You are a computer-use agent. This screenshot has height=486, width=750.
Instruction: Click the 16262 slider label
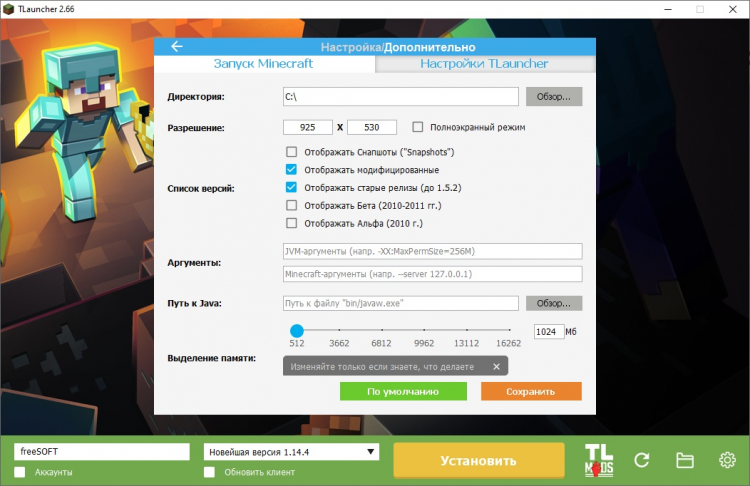(508, 343)
